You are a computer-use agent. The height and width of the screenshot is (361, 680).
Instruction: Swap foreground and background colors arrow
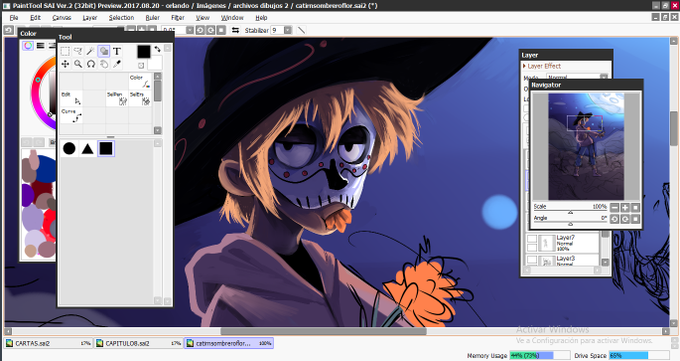[x=157, y=49]
